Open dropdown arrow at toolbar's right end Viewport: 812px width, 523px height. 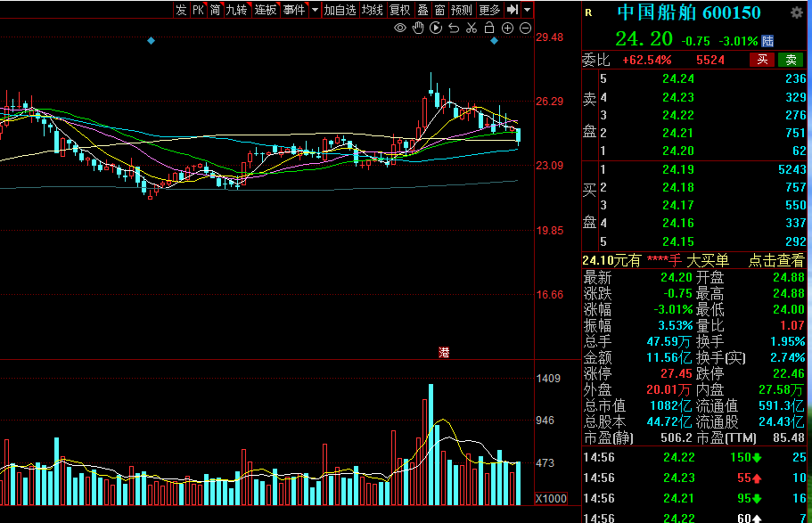coord(528,10)
